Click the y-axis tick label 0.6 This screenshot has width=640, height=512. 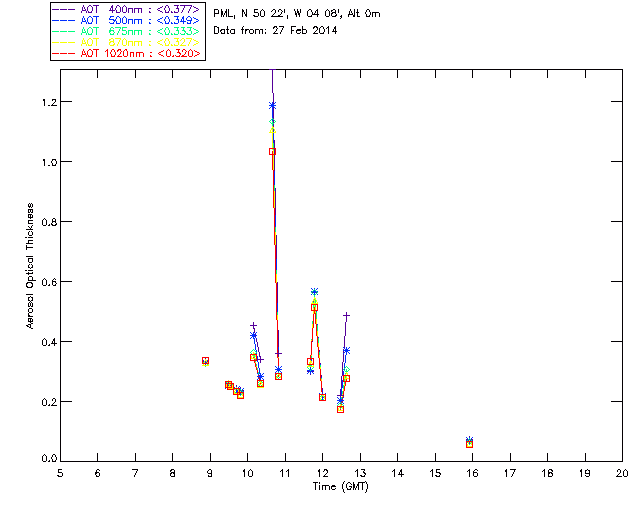pos(49,282)
